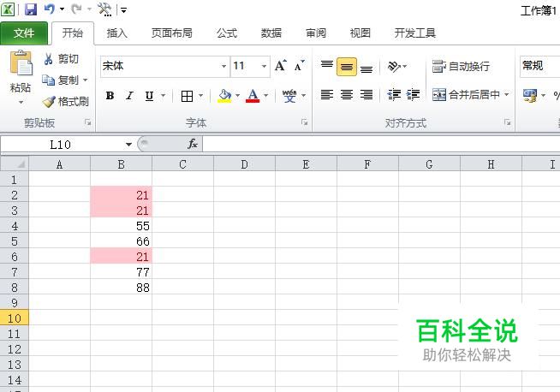Open the font size dropdown 11
This screenshot has width=560, height=392.
click(x=264, y=67)
